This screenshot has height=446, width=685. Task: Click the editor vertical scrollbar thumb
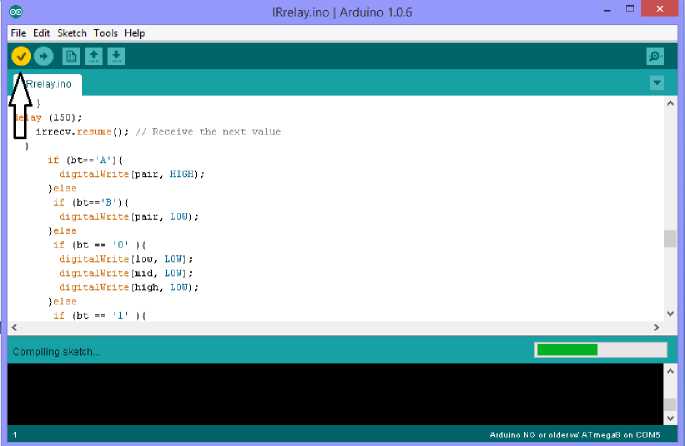670,239
